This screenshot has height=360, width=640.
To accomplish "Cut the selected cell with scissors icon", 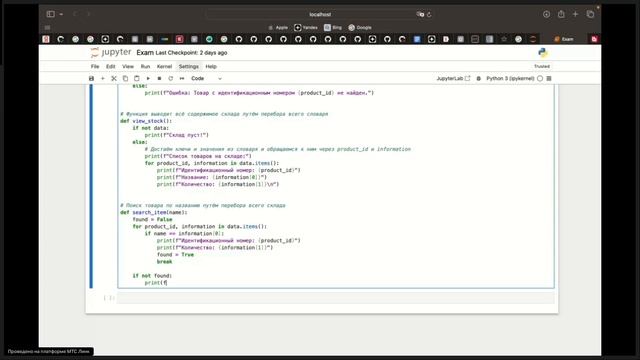I will coord(114,78).
